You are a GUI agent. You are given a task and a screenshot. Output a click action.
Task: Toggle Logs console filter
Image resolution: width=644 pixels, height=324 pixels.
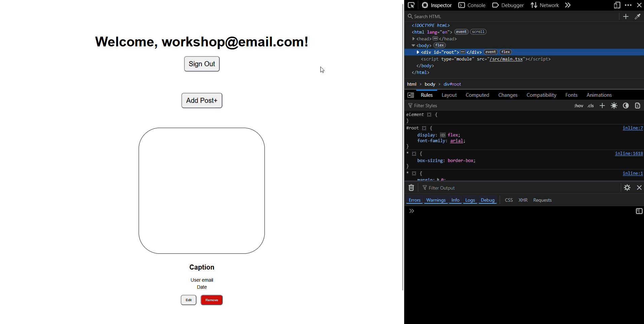(x=470, y=200)
